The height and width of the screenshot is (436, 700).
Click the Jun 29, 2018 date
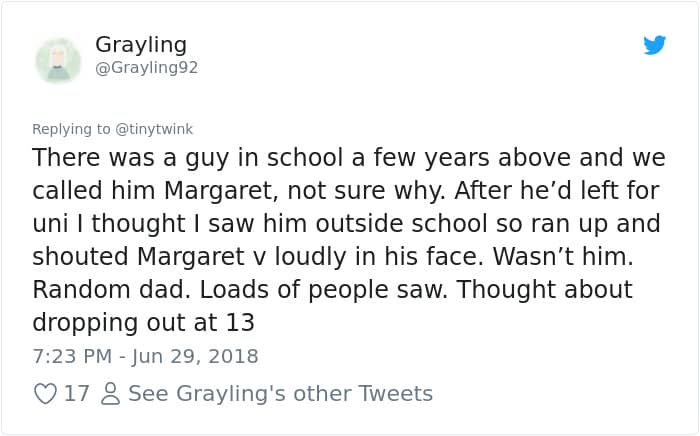point(196,356)
